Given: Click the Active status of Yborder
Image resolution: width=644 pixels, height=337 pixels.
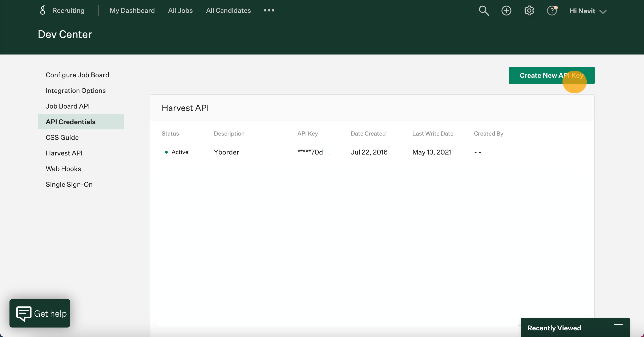Looking at the screenshot, I should point(177,152).
